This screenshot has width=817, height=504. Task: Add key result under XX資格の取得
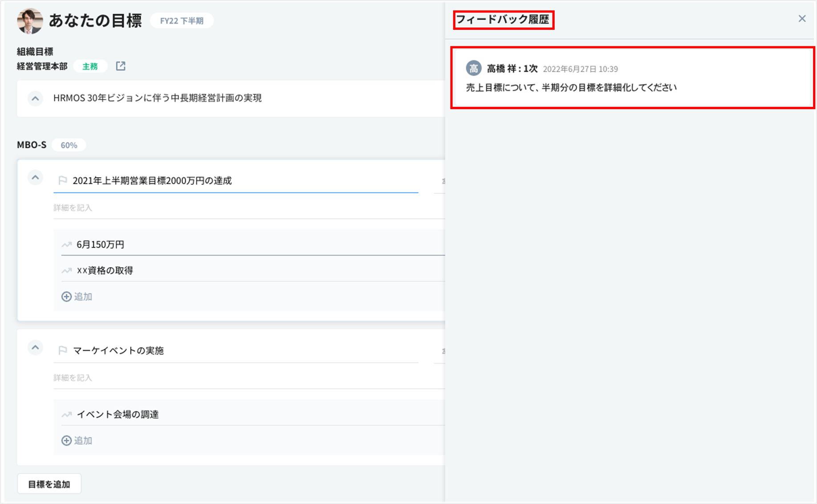[x=77, y=297]
